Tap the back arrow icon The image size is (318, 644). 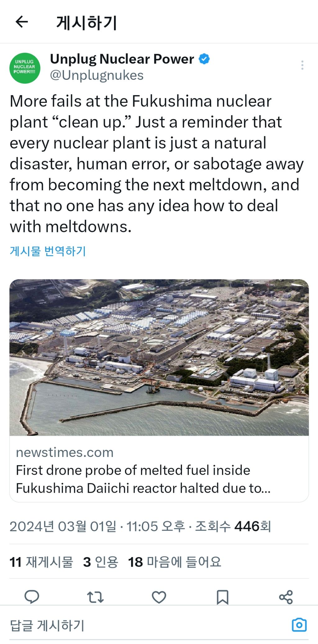tap(22, 22)
